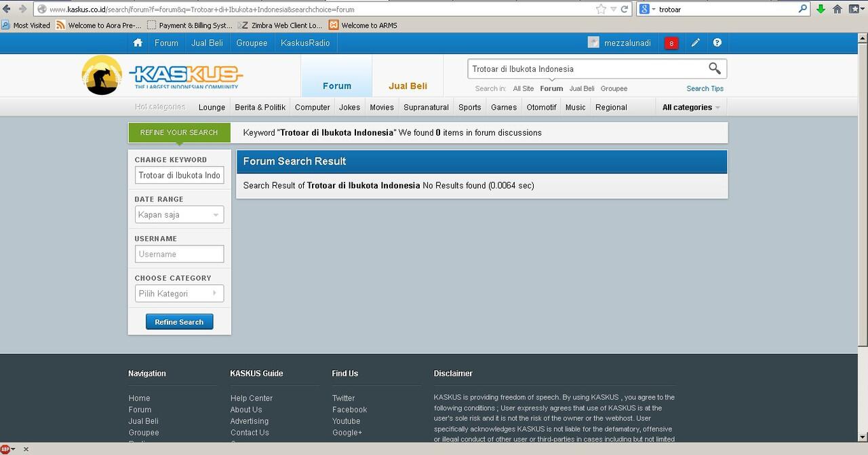
Task: Reload the page with the refresh icon
Action: (x=625, y=9)
